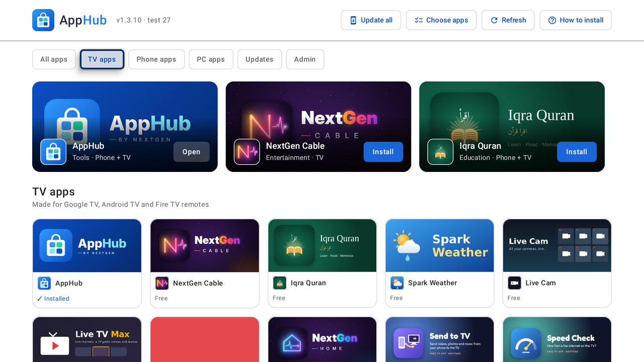Open the featured AppHub app
The width and height of the screenshot is (644, 362).
coord(191,152)
